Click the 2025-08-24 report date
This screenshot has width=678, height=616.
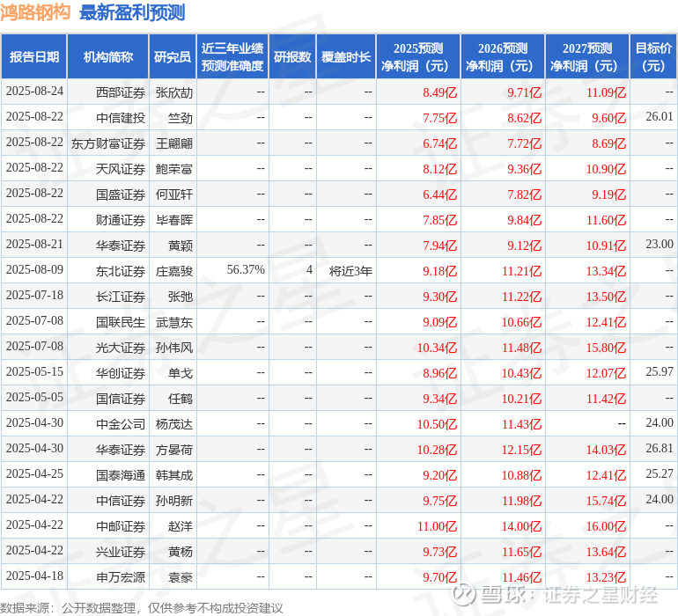pos(34,92)
